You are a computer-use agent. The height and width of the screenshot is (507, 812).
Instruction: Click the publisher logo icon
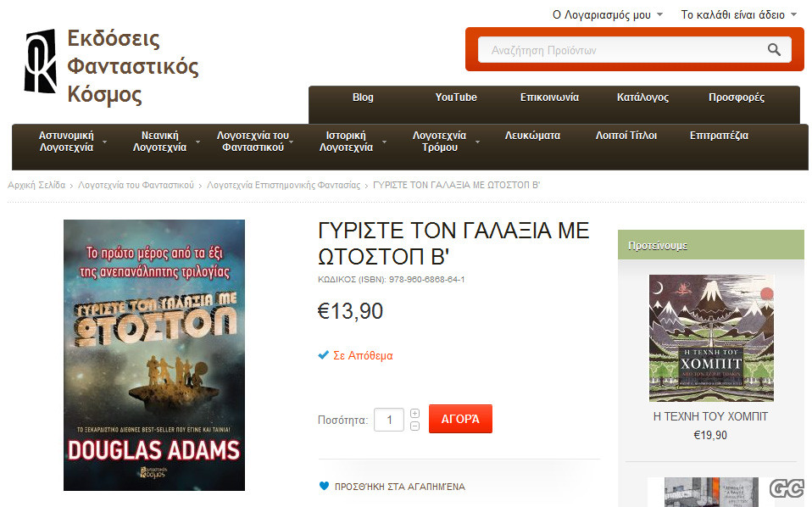[x=41, y=61]
